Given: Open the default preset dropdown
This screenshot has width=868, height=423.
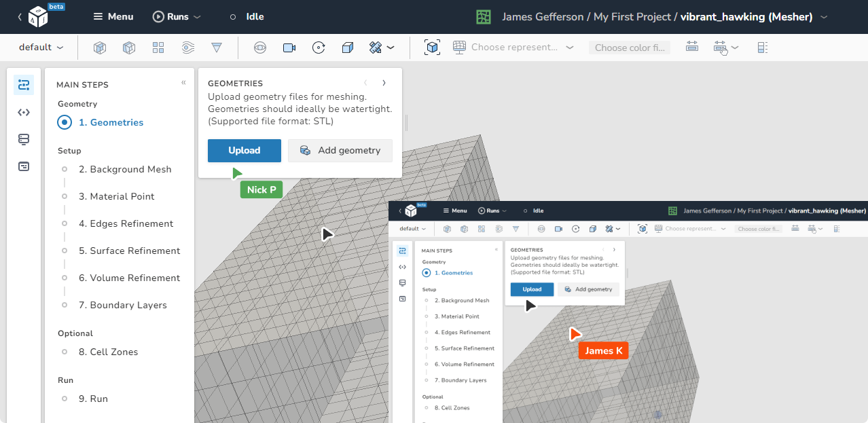Looking at the screenshot, I should (x=37, y=48).
